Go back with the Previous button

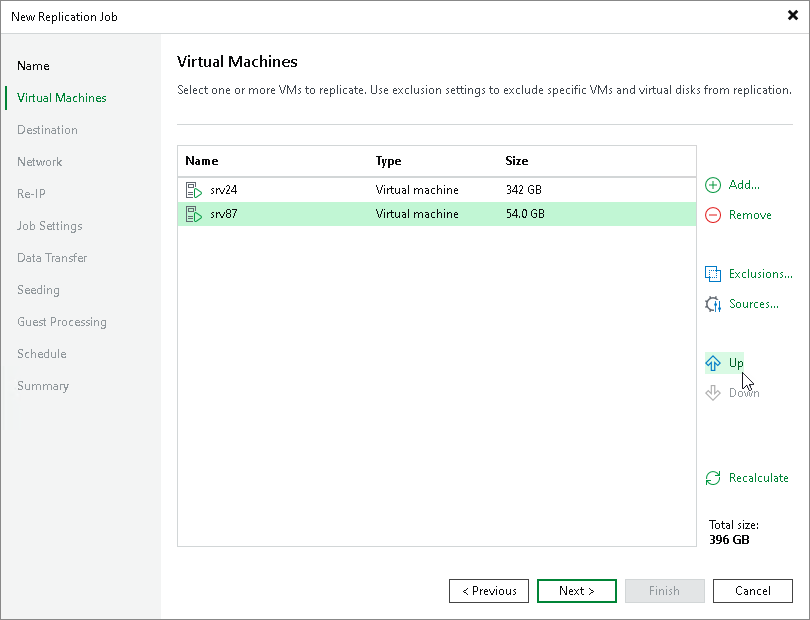coord(489,591)
